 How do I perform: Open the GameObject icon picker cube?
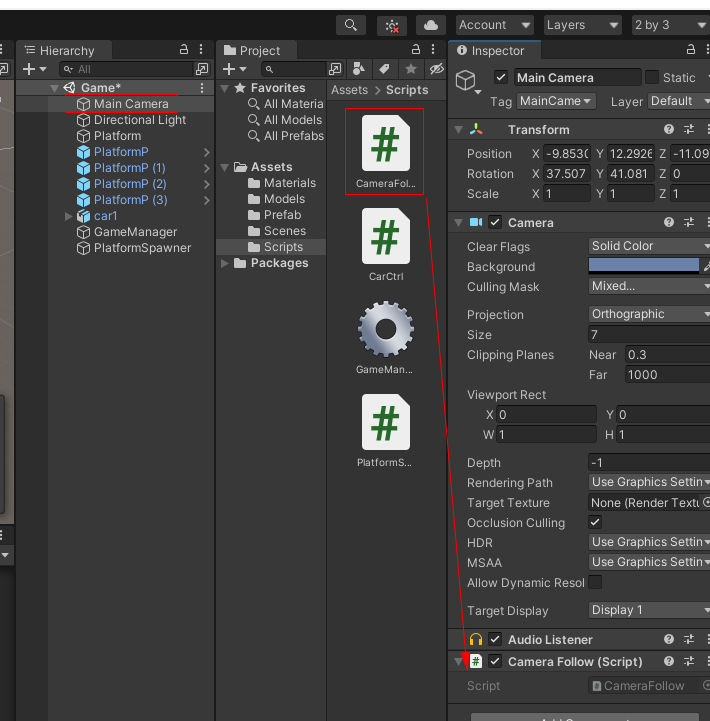tap(468, 81)
